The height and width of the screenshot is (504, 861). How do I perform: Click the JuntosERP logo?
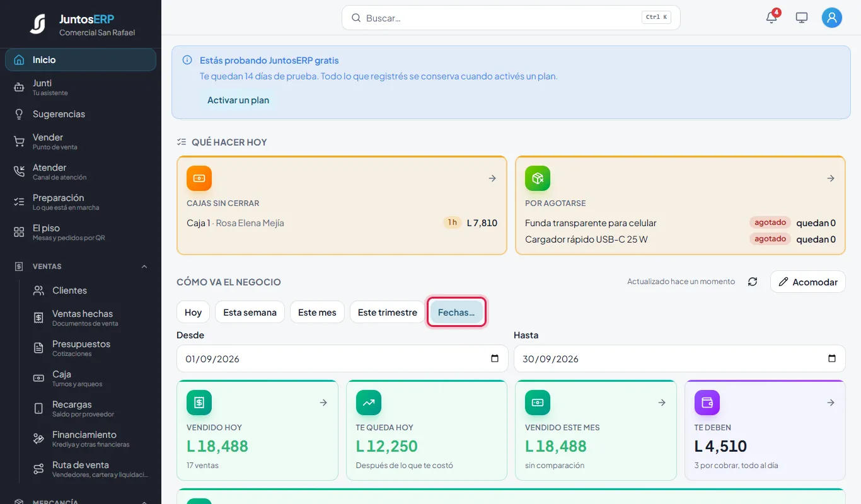click(x=38, y=24)
